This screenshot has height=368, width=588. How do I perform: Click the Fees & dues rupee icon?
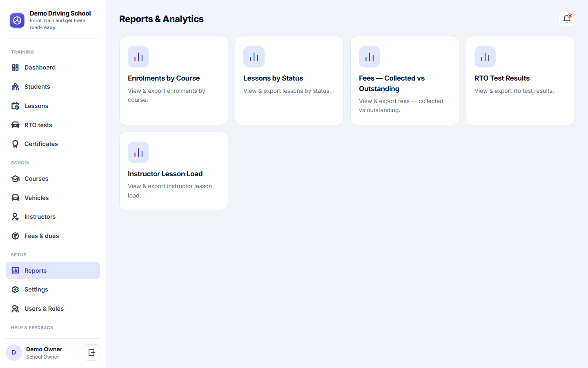tap(15, 236)
